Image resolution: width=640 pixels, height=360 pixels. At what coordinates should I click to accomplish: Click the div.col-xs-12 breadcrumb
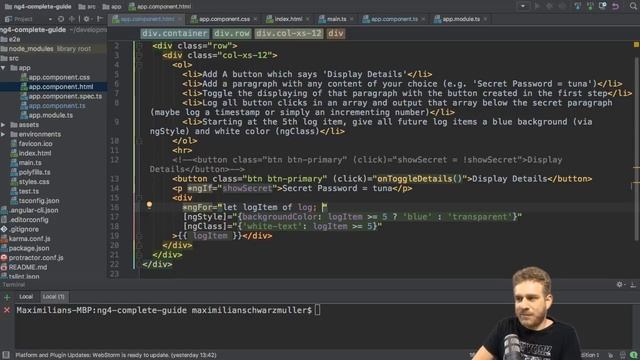click(x=289, y=33)
